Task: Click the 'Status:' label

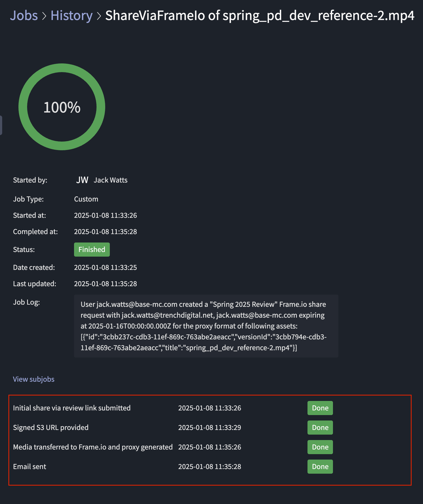Action: (24, 249)
